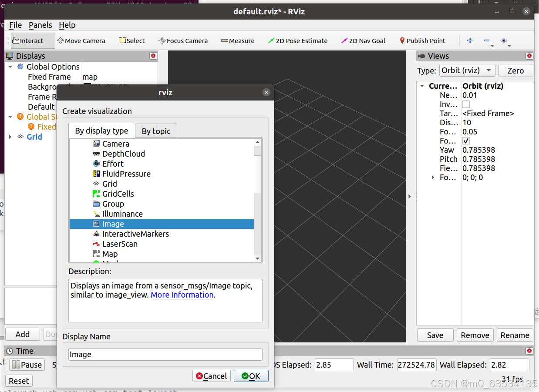
Task: Open the view Type Orbit dropdown
Action: pyautogui.click(x=466, y=70)
